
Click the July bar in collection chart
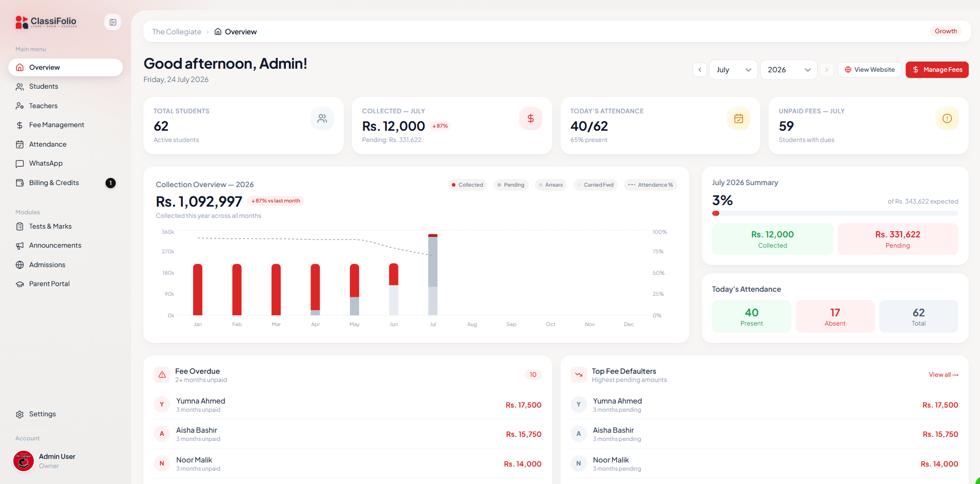pyautogui.click(x=433, y=275)
